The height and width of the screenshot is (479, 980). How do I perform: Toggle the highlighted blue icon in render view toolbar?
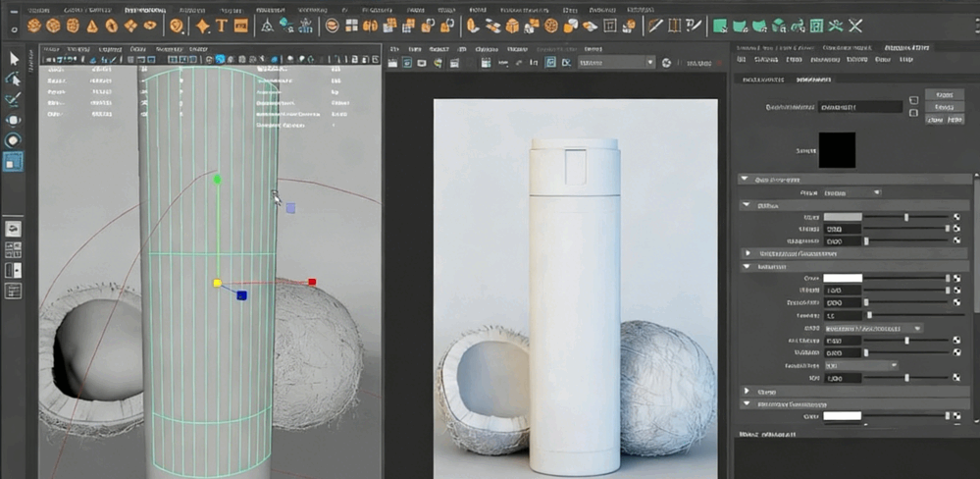551,62
